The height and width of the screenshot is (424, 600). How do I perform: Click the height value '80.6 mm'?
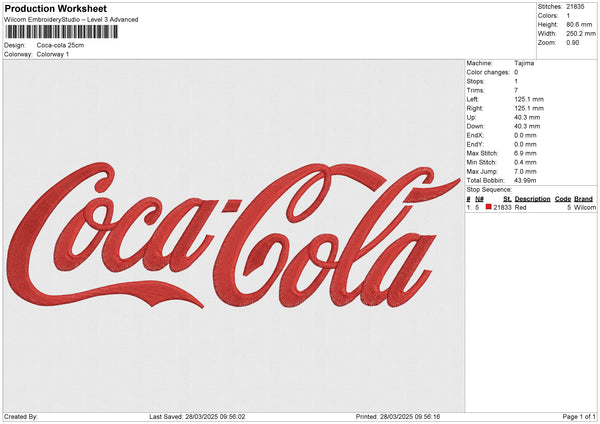click(x=579, y=24)
